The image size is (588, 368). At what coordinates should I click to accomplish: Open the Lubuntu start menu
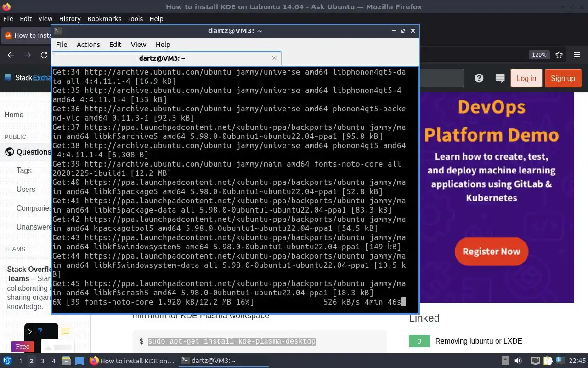[x=7, y=361]
